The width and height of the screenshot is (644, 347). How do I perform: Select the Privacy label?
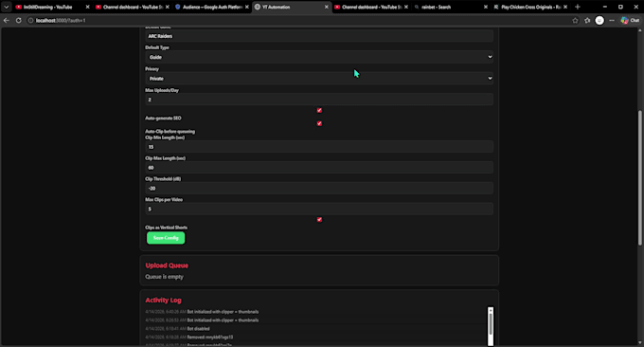[152, 68]
